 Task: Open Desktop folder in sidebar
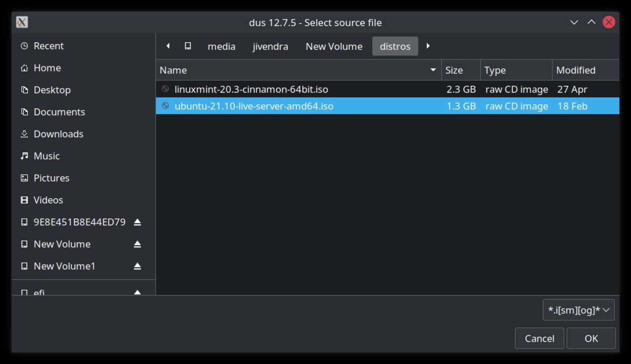coord(83,90)
